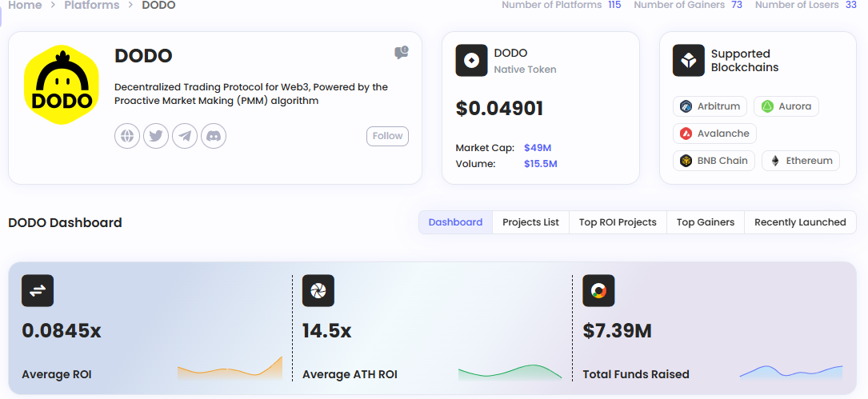Screen dimensions: 868x399
Task: Select the Ethereum blockchain chip
Action: coord(801,161)
